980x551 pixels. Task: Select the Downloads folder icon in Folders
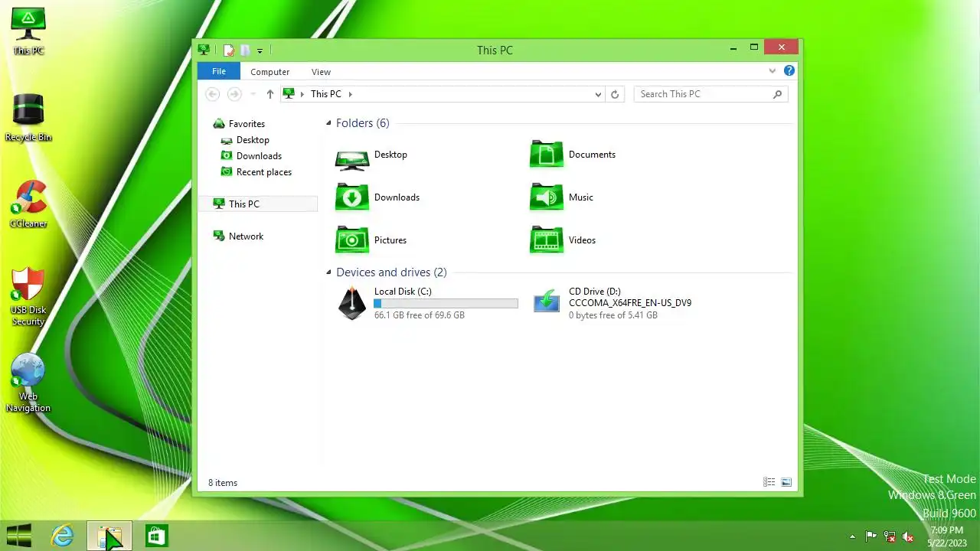click(x=352, y=197)
